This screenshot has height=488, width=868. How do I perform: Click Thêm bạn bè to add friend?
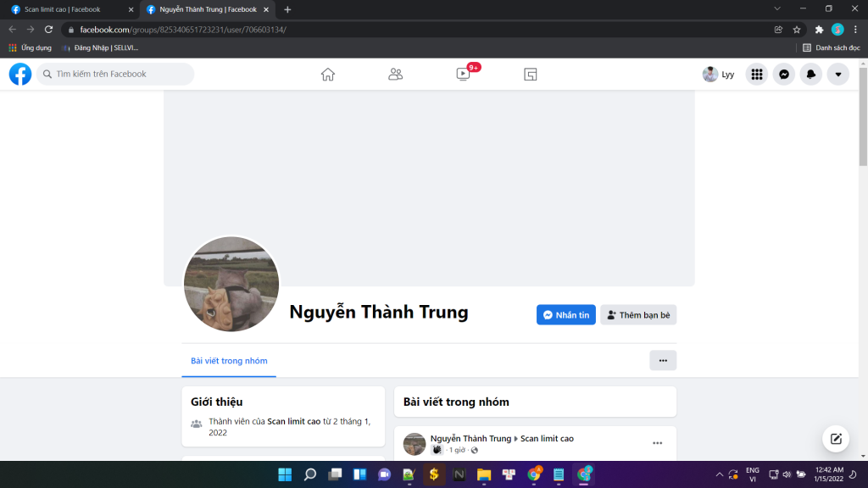[638, 315]
